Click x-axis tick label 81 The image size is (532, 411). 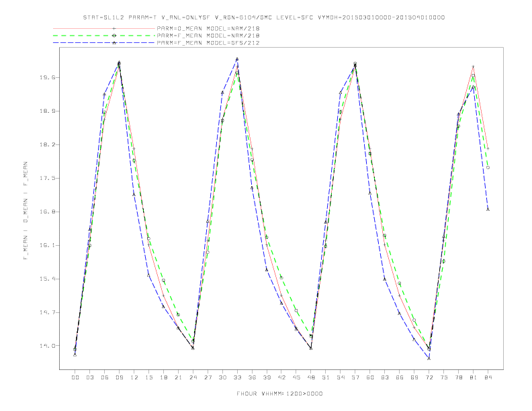(474, 377)
